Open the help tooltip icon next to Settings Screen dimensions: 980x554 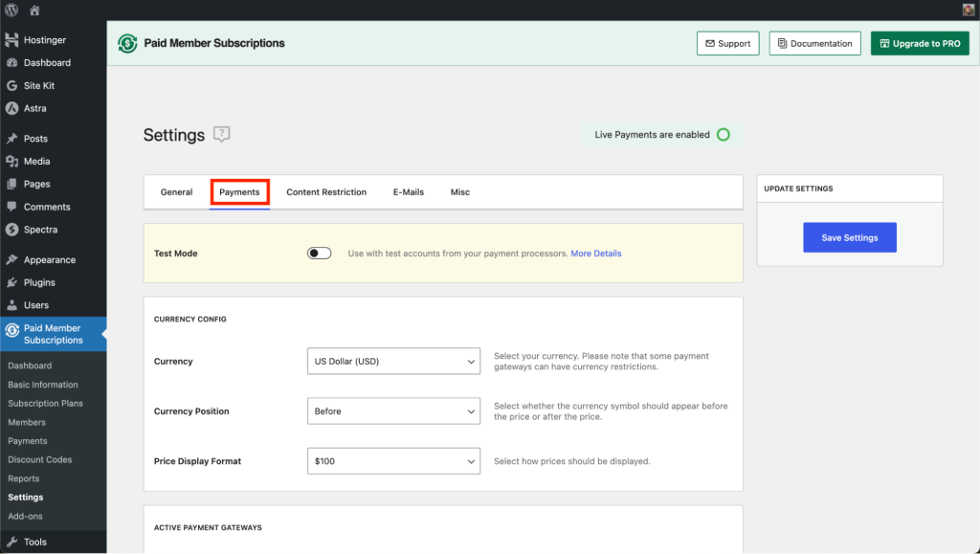click(221, 135)
